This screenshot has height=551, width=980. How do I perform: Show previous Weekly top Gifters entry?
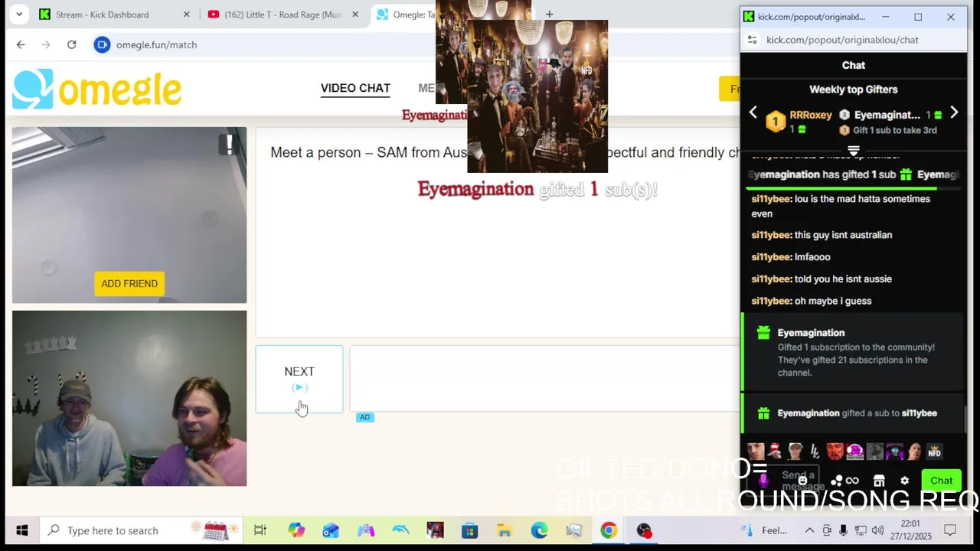pyautogui.click(x=753, y=113)
